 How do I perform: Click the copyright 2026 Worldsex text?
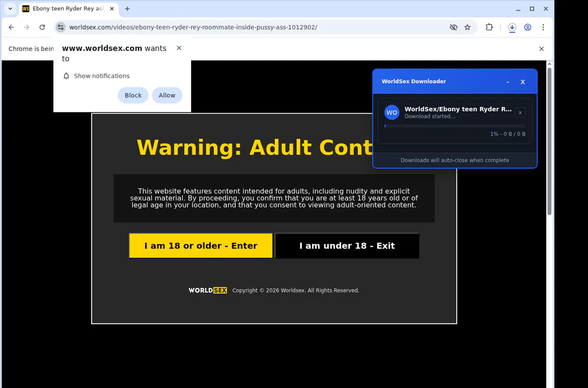(295, 290)
